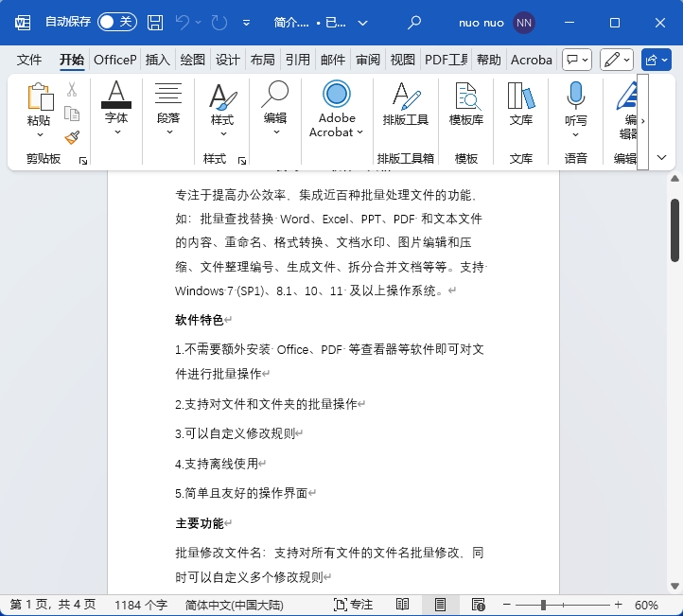Click the 编辑器 editor pen icon
The image size is (683, 616).
(x=626, y=96)
